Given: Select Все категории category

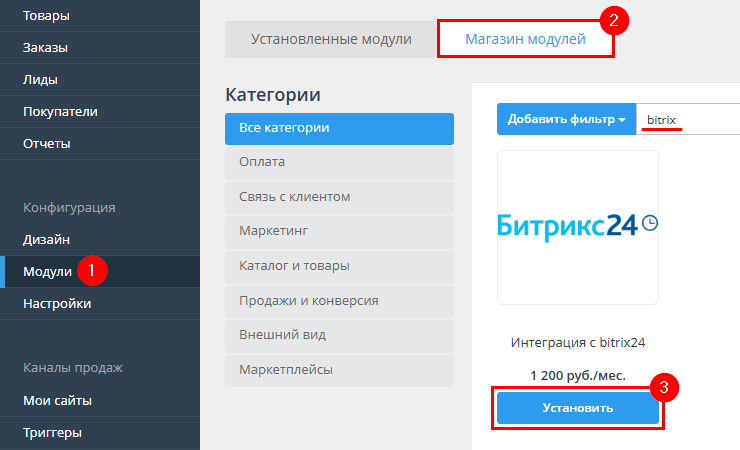Looking at the screenshot, I should (339, 128).
